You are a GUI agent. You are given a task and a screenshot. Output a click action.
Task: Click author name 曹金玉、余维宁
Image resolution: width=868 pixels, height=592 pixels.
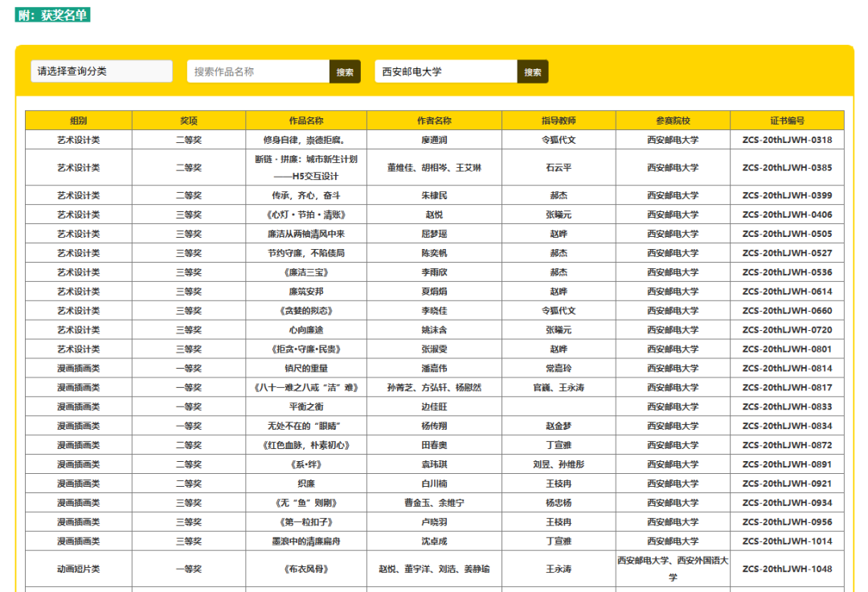coord(434,503)
